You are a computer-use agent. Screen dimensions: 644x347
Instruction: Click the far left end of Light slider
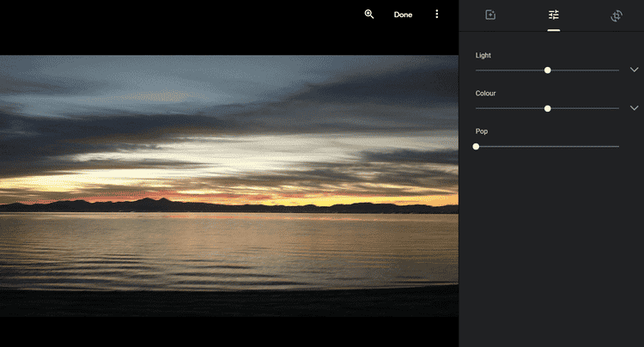point(477,70)
